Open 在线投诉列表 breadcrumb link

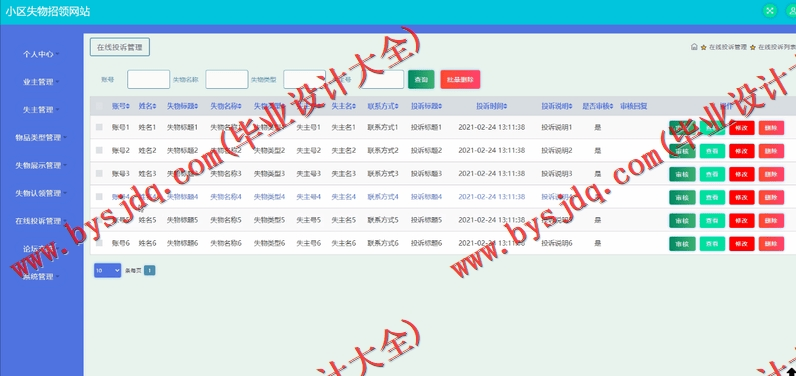pos(777,47)
